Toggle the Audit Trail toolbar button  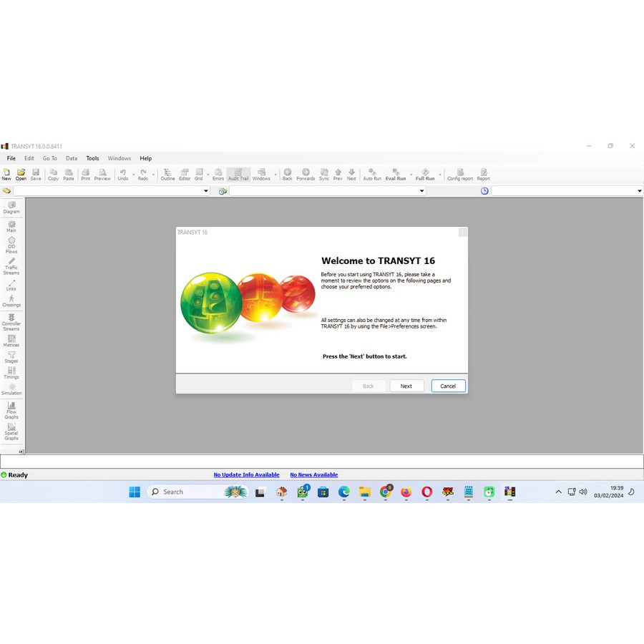[238, 175]
